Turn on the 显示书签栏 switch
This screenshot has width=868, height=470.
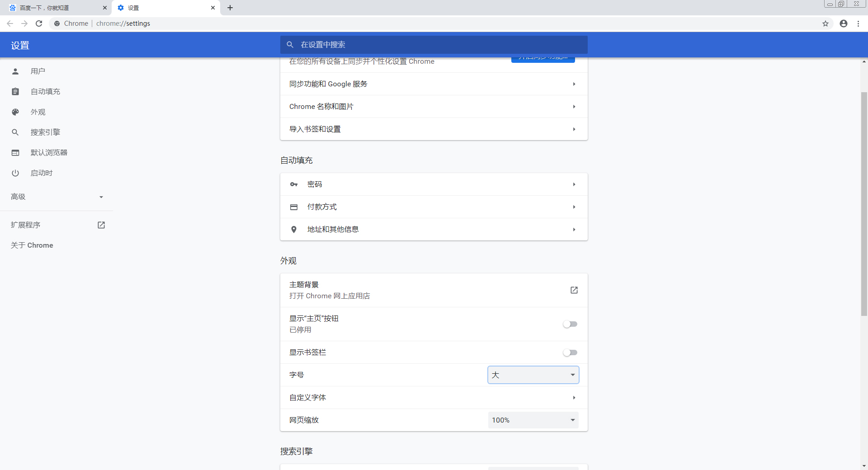(x=570, y=352)
